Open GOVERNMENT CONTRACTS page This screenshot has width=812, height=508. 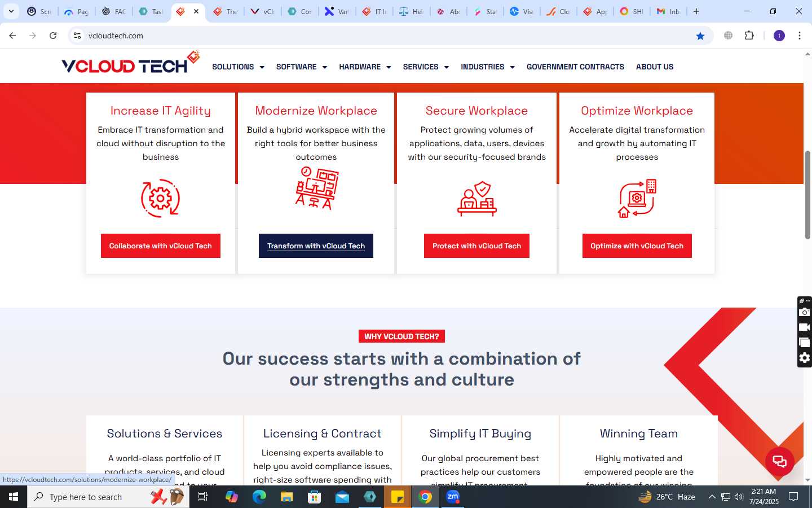(575, 67)
